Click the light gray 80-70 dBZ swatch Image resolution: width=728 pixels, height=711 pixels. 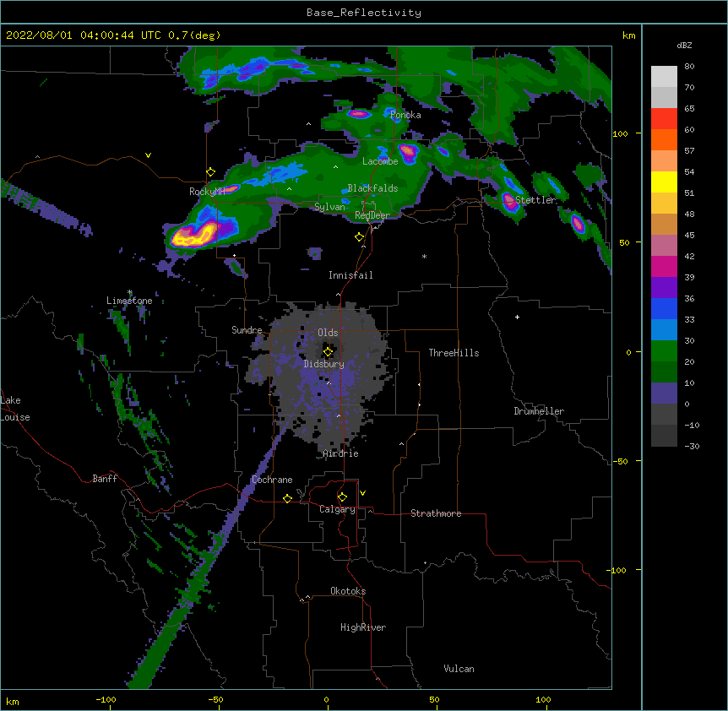tap(664, 77)
